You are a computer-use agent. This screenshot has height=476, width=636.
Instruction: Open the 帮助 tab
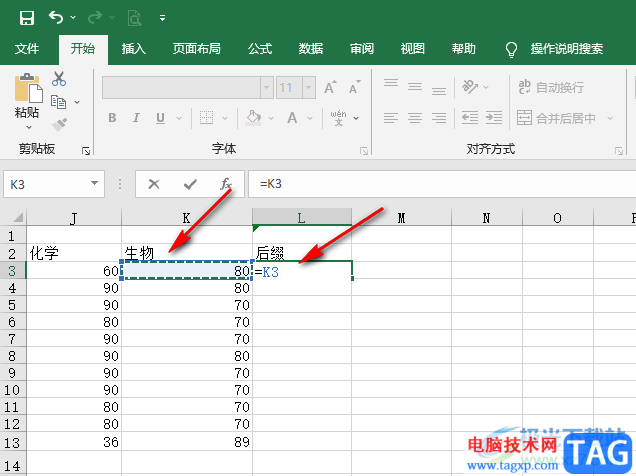[464, 49]
